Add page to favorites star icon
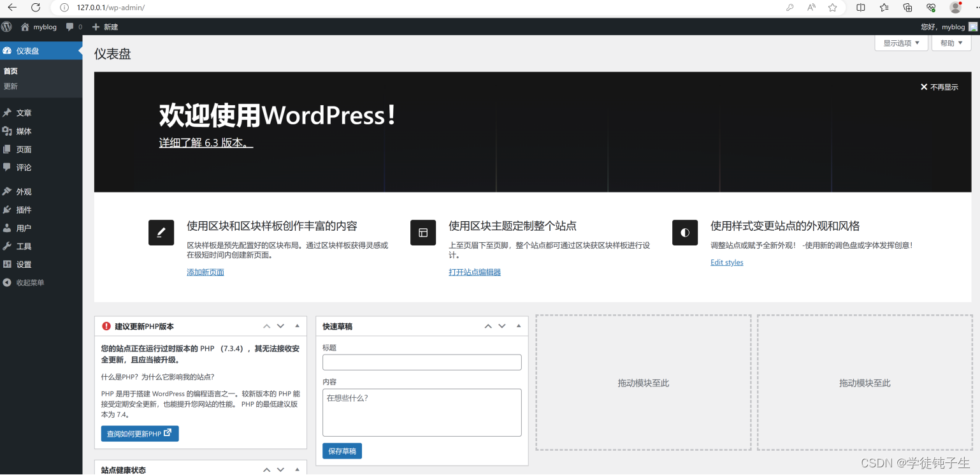Image resolution: width=980 pixels, height=475 pixels. 833,8
